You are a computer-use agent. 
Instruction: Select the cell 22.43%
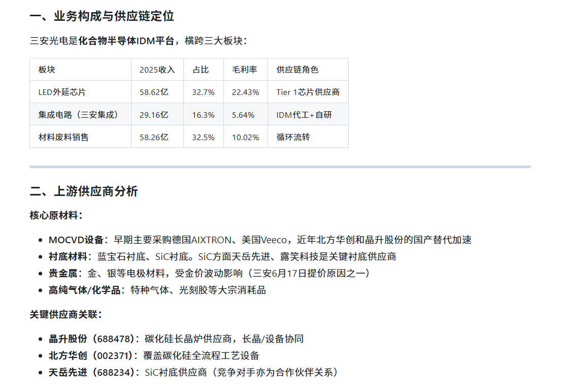coord(245,92)
